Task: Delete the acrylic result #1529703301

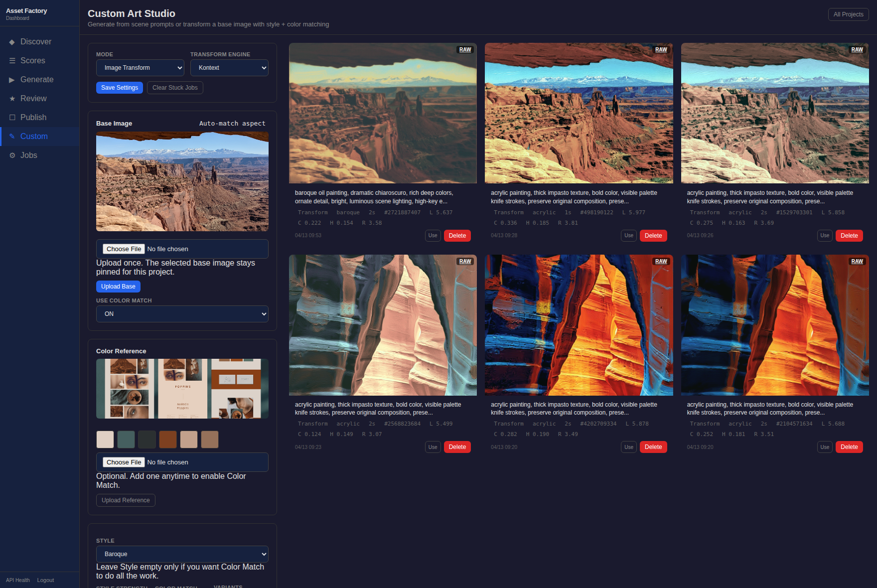Action: [849, 236]
